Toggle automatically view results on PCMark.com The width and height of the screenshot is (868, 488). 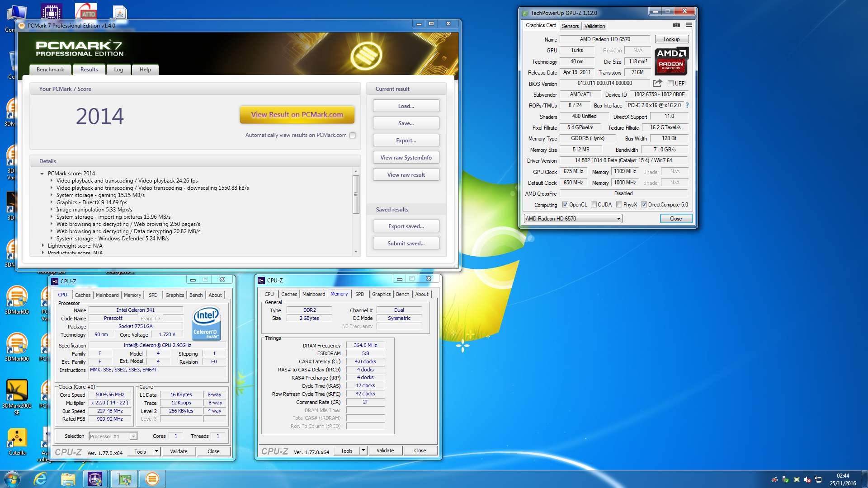pos(353,135)
